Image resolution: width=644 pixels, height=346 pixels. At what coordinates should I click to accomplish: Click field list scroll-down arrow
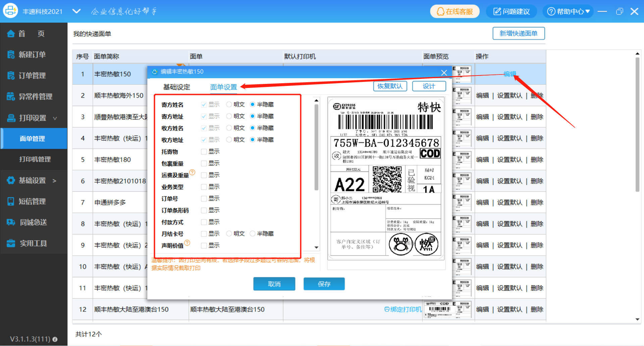[x=316, y=247]
